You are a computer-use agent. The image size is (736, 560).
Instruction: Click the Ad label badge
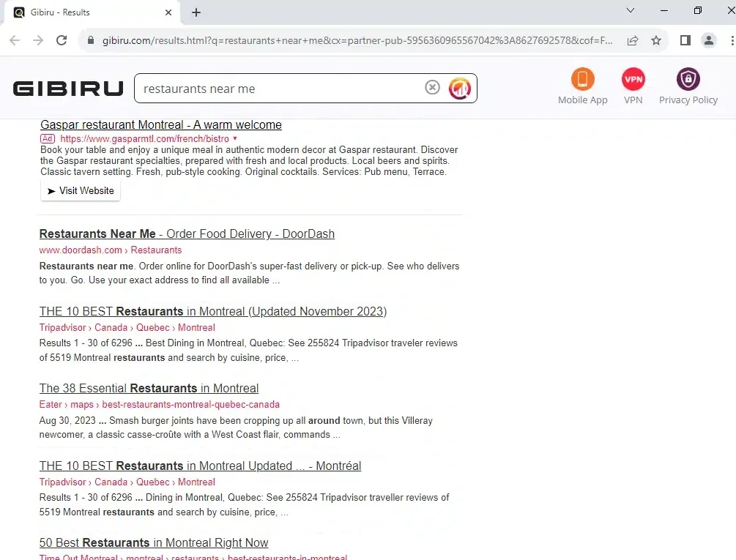pyautogui.click(x=48, y=139)
